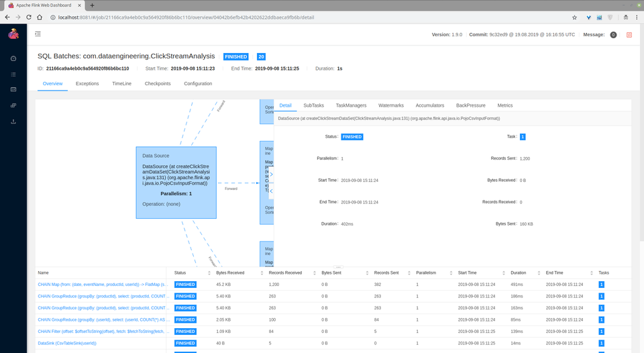The image size is (644, 353).
Task: Sort the table by Status column
Action: (209, 273)
